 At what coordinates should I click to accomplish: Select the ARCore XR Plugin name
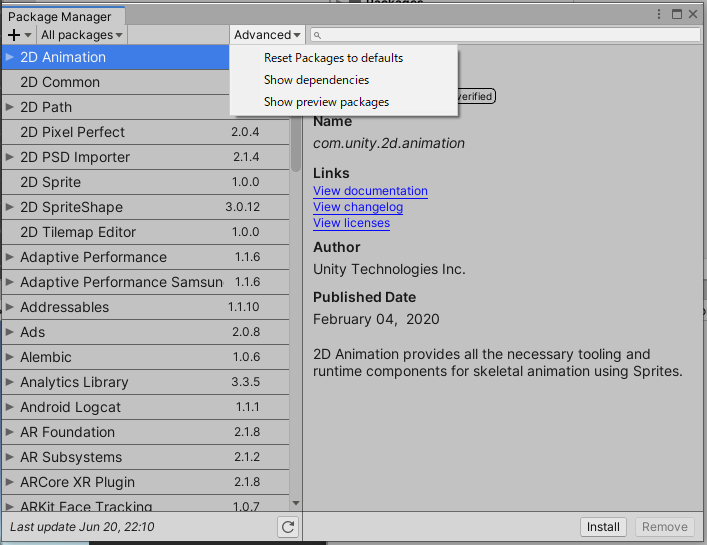pos(78,482)
